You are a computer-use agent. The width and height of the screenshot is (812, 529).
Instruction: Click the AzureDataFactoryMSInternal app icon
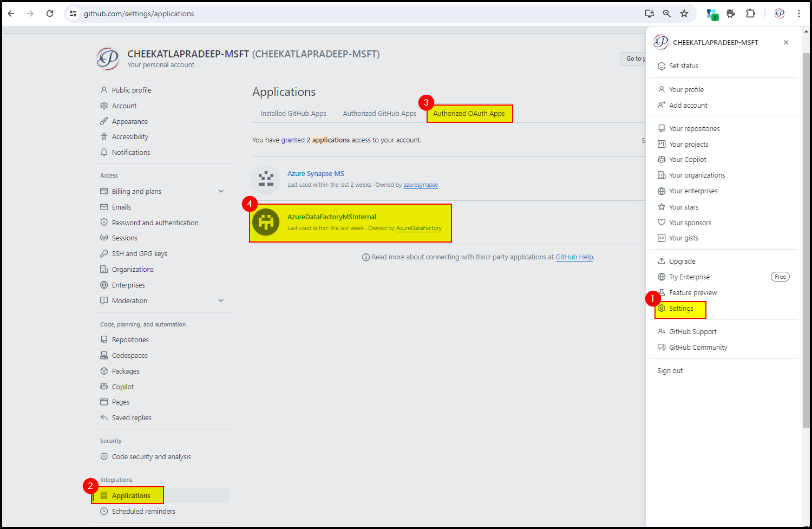(266, 222)
